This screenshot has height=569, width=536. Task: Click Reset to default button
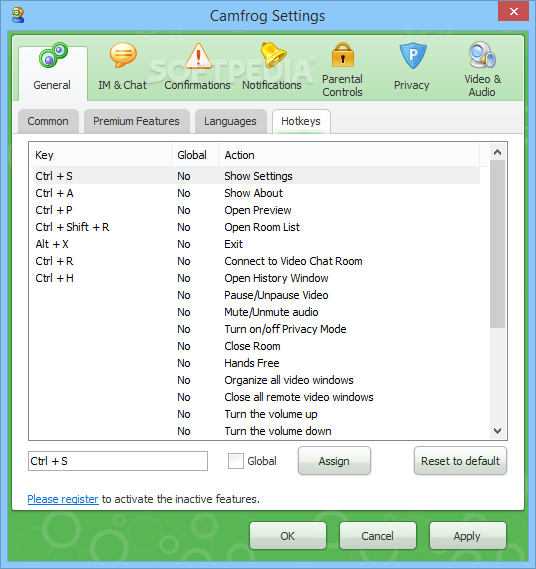(x=460, y=461)
